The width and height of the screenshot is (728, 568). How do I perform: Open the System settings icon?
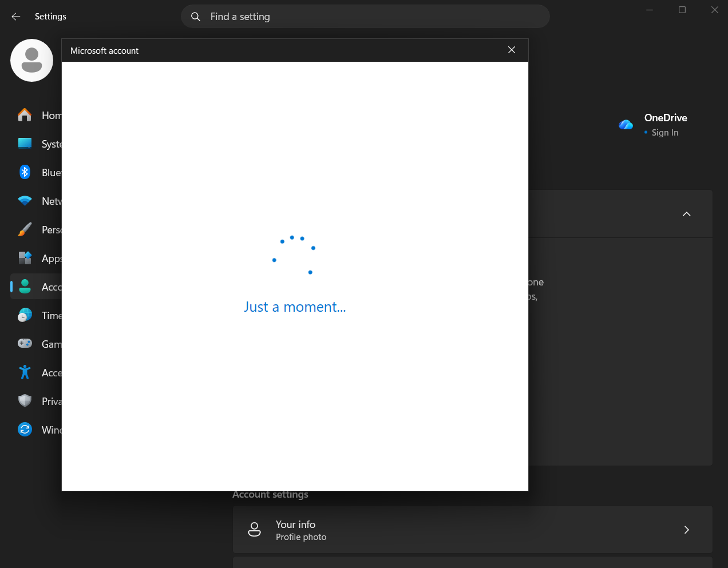point(25,144)
